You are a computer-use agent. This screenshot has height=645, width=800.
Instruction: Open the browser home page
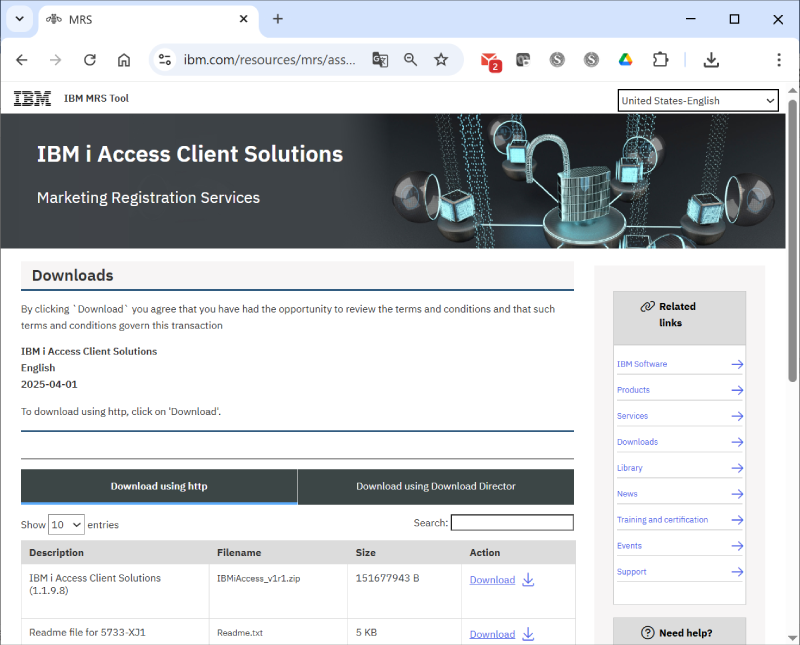point(124,60)
